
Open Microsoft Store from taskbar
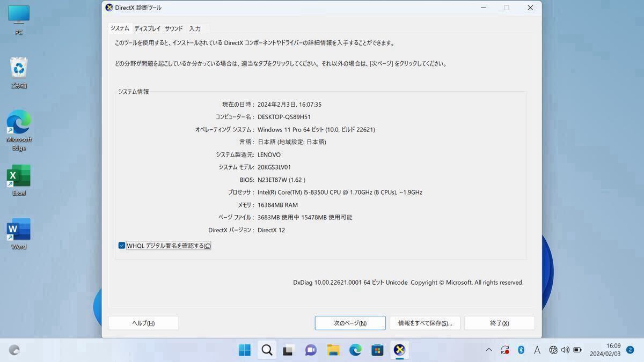(378, 350)
